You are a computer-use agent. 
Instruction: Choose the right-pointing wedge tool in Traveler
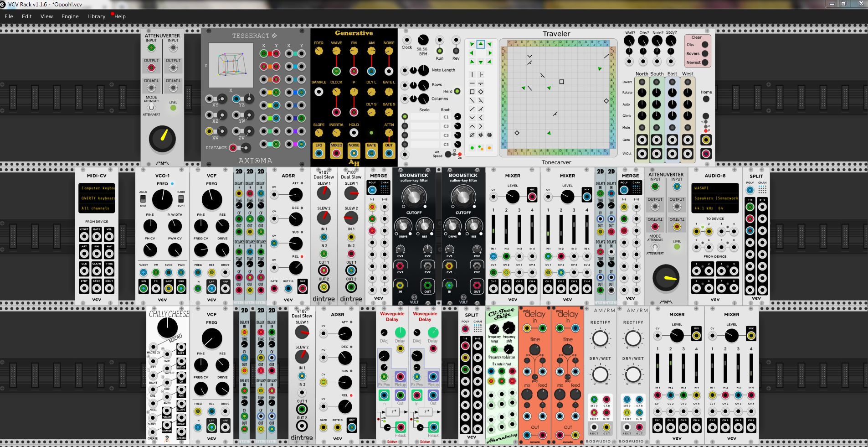[x=481, y=126]
